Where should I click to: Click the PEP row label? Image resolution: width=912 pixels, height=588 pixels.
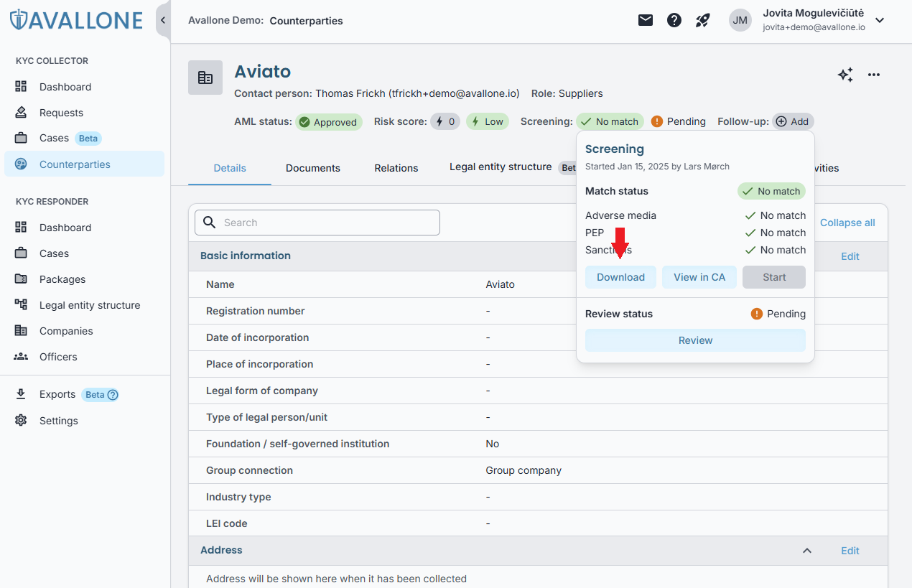pos(595,233)
